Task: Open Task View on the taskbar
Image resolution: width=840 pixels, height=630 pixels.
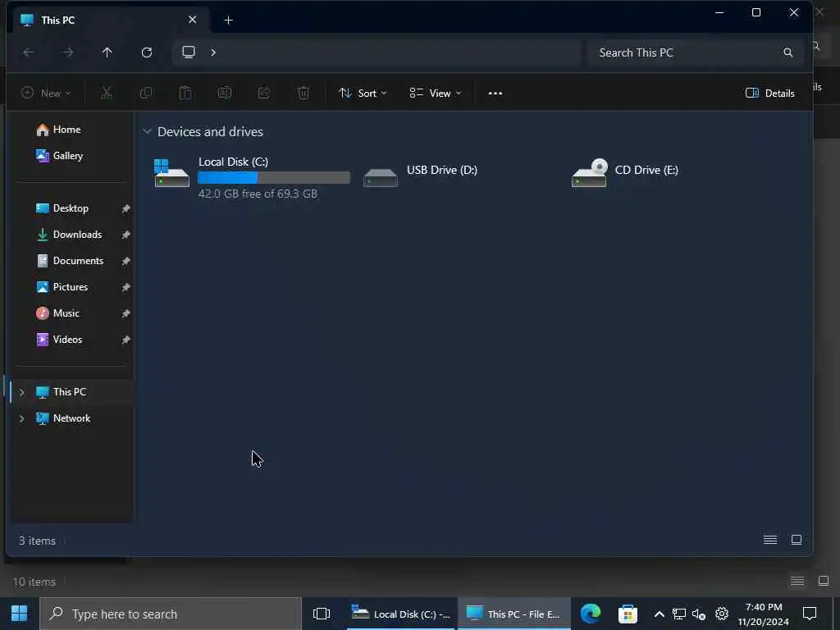Action: 322,614
